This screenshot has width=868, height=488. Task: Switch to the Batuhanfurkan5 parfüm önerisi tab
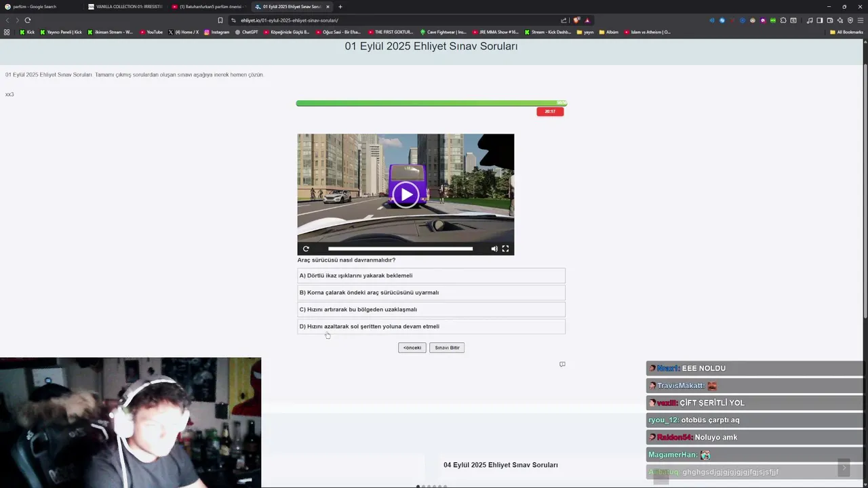click(208, 7)
